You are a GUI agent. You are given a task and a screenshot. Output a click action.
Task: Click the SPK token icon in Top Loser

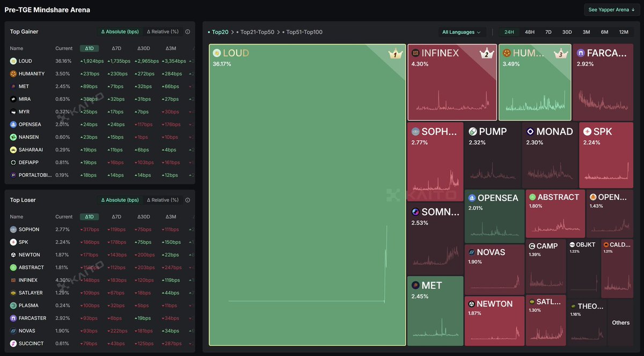[13, 242]
